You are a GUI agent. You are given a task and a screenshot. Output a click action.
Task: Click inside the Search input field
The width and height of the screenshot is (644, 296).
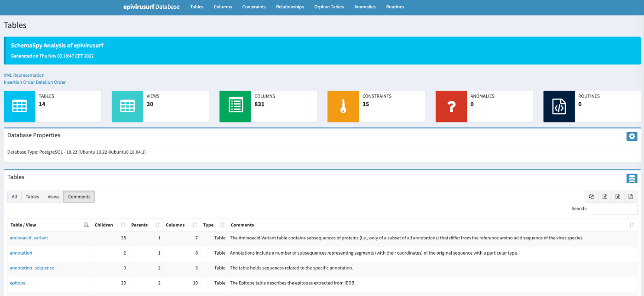613,209
